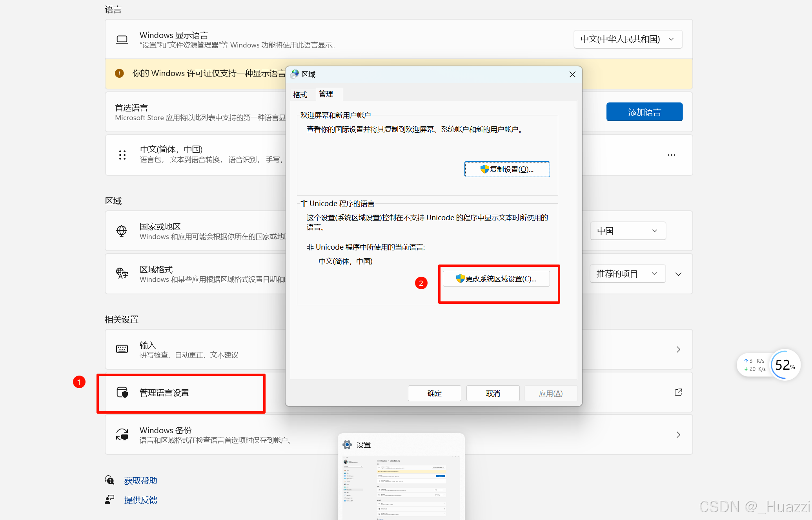Click the 更改系统区域设置(C)... button
812x520 pixels.
click(496, 279)
